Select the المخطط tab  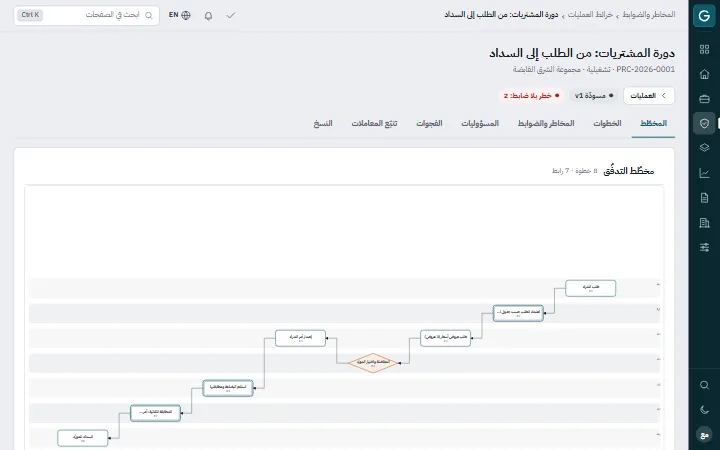point(653,124)
